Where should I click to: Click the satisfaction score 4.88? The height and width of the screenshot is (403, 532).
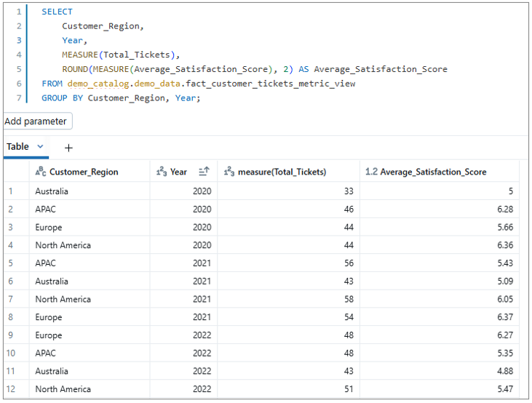tap(505, 371)
